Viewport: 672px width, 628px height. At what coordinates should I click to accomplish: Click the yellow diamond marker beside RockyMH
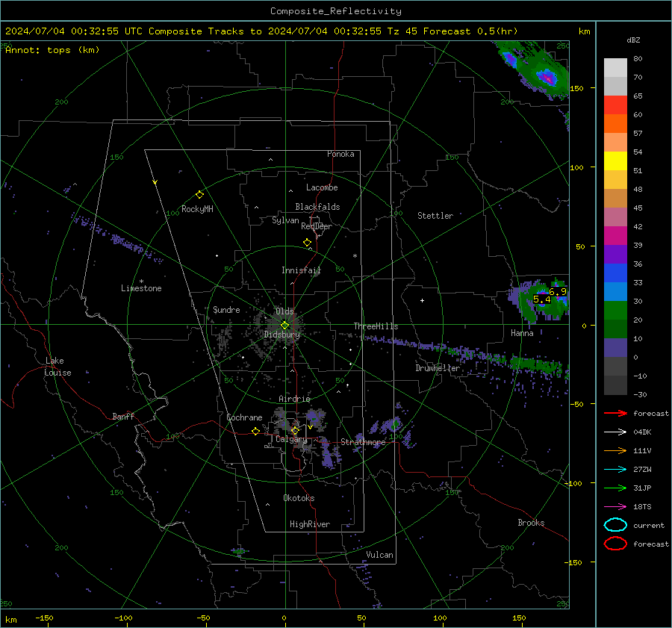(199, 195)
